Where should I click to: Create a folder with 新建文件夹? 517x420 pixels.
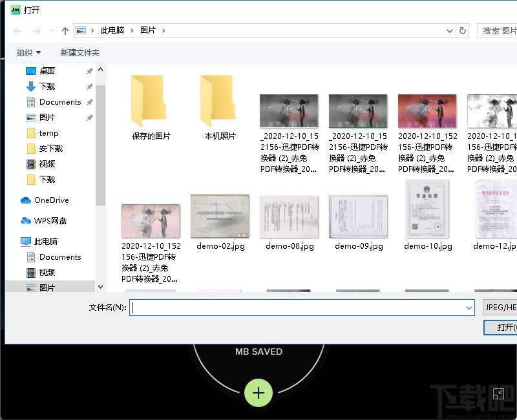[79, 52]
